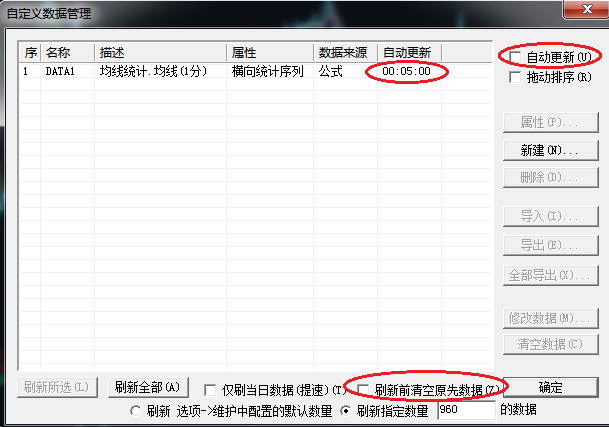Click the 00:05:00 auto update cell

tap(407, 71)
